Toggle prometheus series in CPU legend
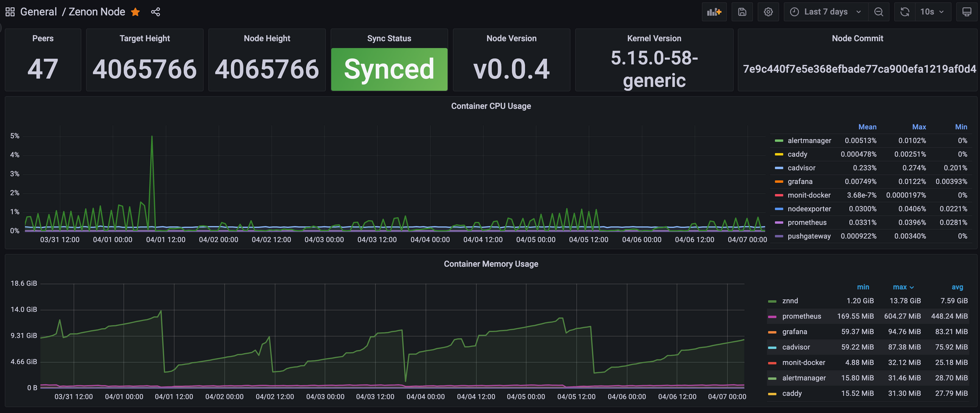 [807, 222]
